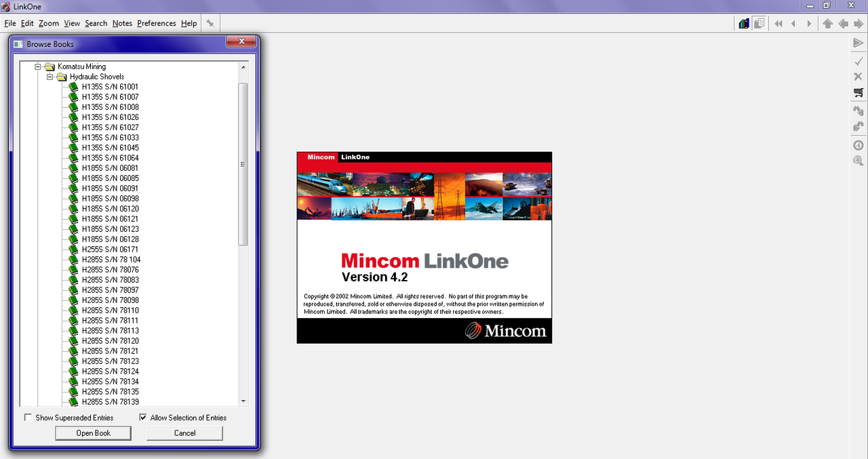Uncheck Allow Selection of Entries checkbox
Image resolution: width=868 pixels, height=459 pixels.
(143, 418)
